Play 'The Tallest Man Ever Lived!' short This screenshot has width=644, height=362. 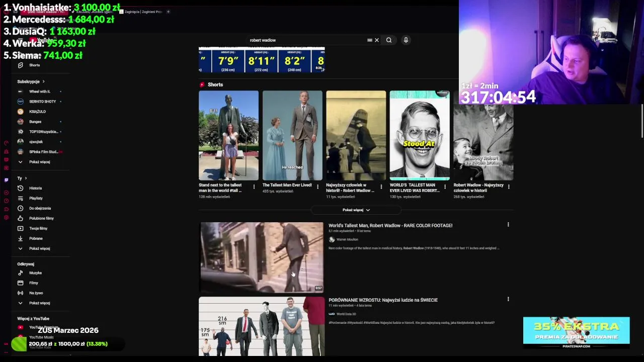[292, 135]
